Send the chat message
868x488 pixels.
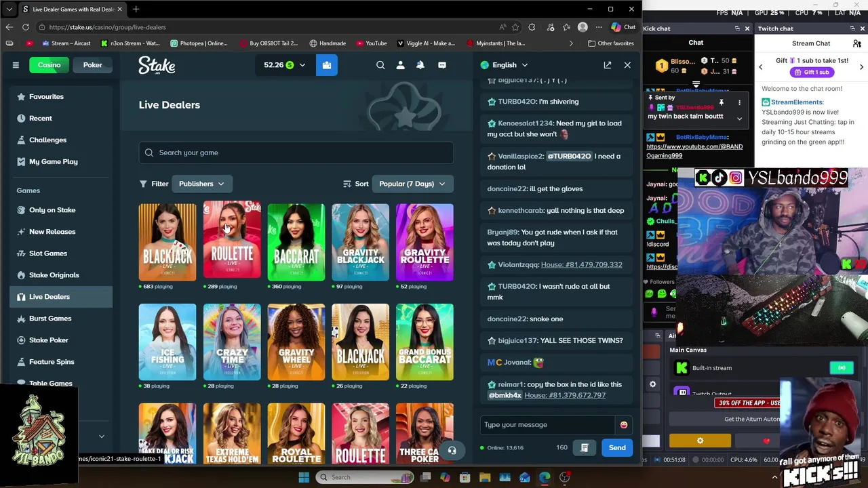point(617,447)
